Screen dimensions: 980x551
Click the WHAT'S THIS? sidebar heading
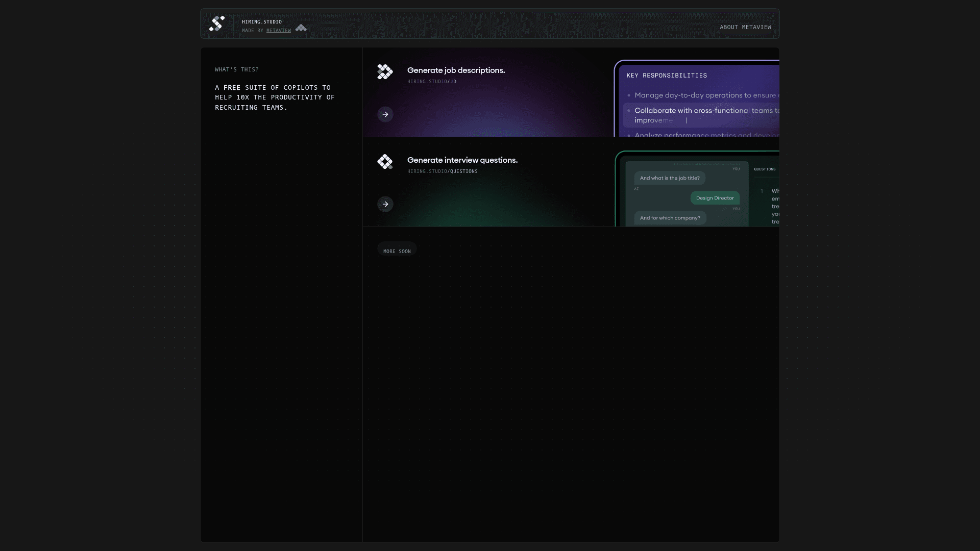236,69
